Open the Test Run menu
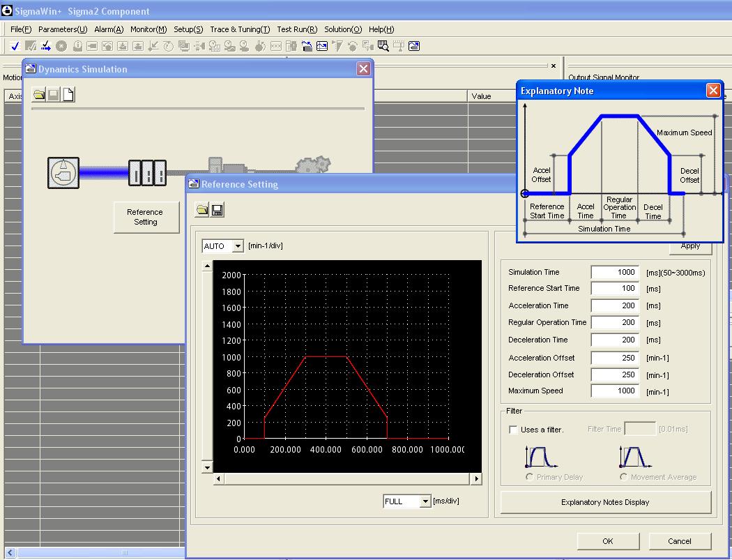The width and height of the screenshot is (732, 560). [296, 29]
